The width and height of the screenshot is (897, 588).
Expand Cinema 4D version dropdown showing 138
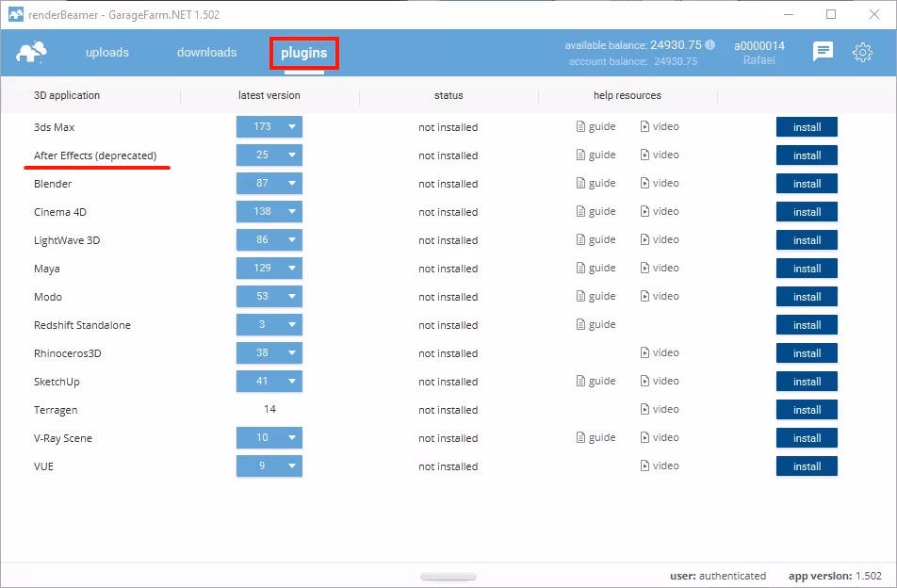(x=269, y=211)
